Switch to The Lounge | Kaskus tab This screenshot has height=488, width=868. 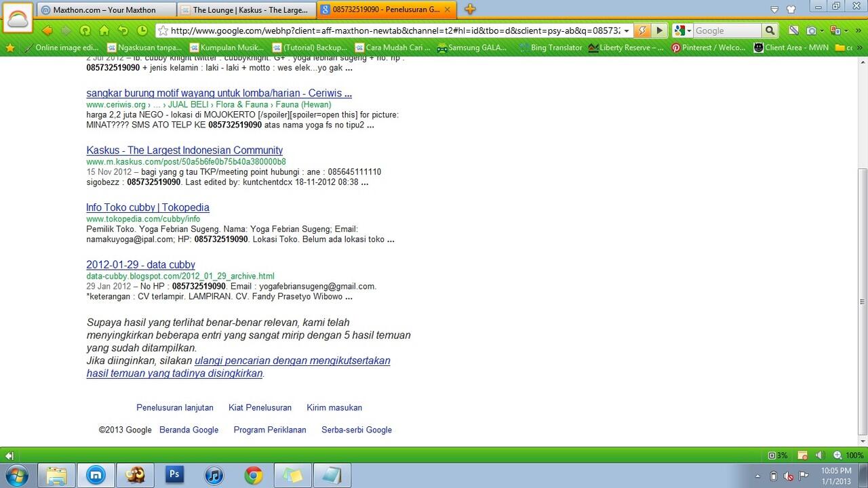pyautogui.click(x=246, y=9)
